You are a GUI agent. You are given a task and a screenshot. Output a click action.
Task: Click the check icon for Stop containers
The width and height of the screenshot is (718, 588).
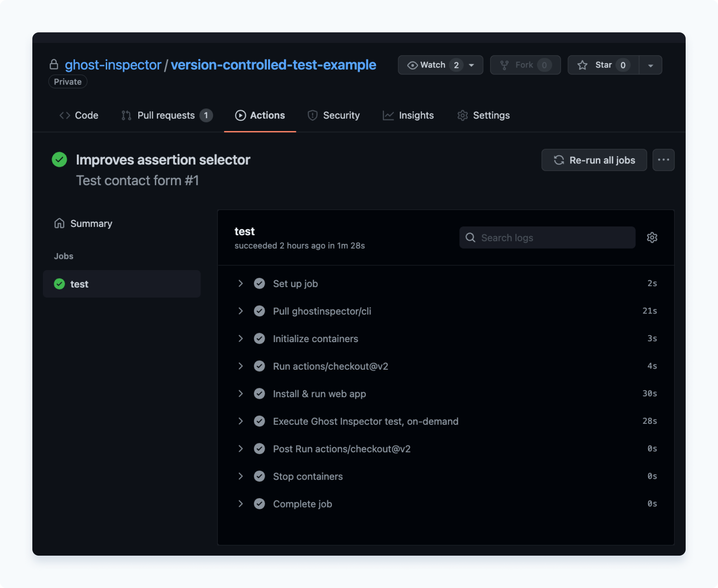click(x=260, y=476)
